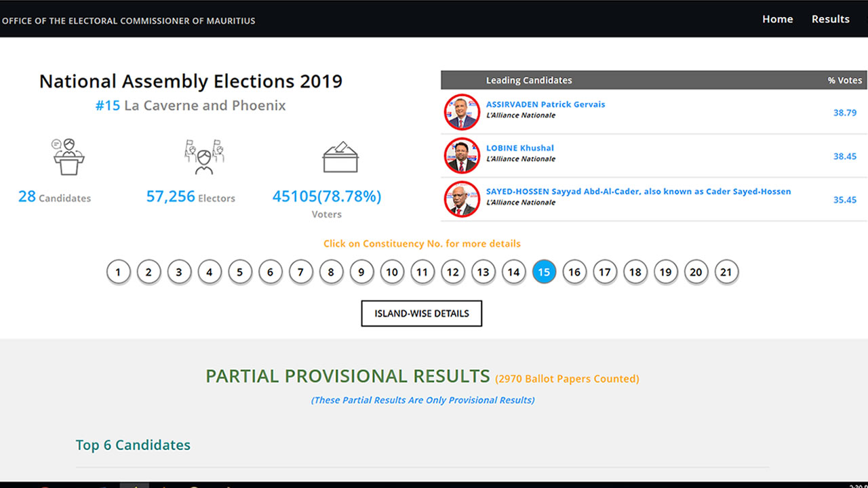
Task: Open LOBINE Khushal candidate link
Action: (x=519, y=148)
